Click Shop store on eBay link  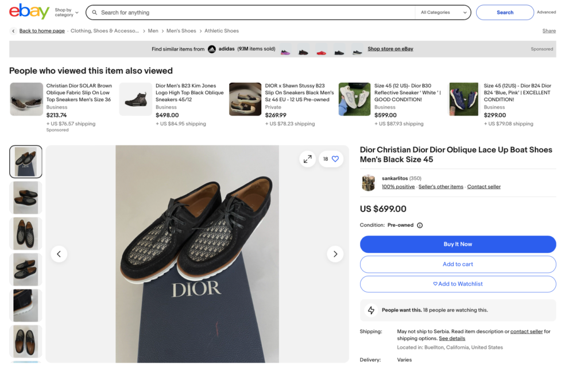click(390, 49)
